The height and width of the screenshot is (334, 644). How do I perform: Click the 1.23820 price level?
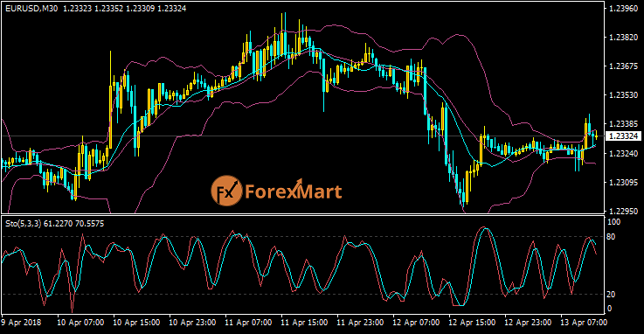tap(623, 37)
